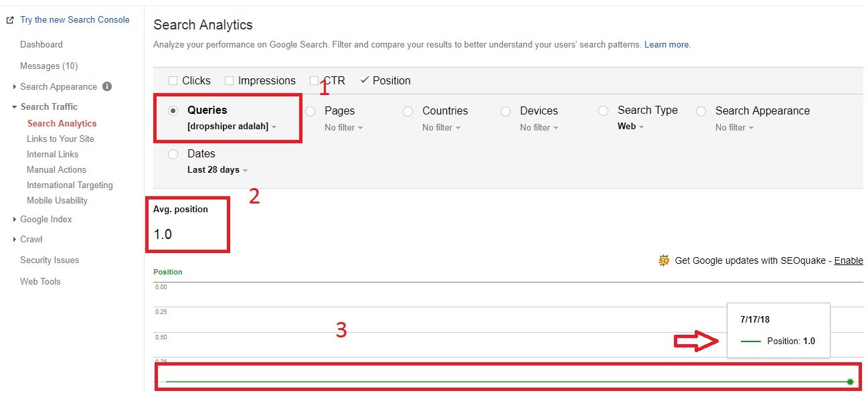The height and width of the screenshot is (393, 868).
Task: Go to Mobile Usability in sidebar
Action: (x=57, y=200)
